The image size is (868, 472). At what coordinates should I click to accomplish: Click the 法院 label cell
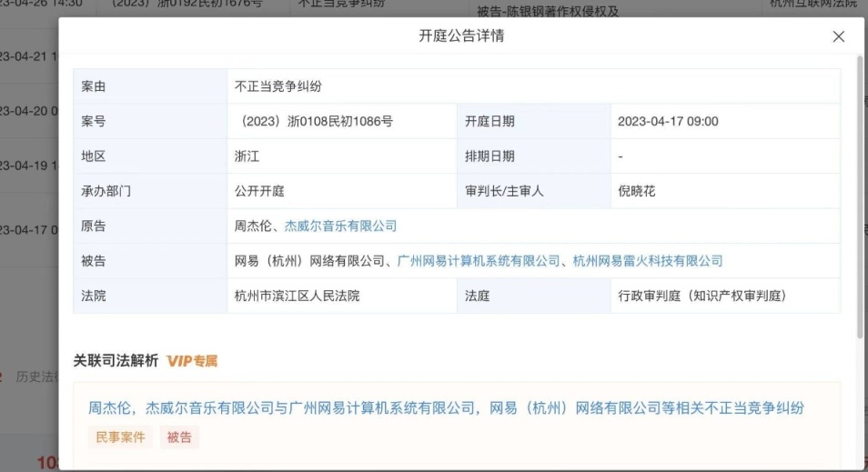tap(150, 296)
